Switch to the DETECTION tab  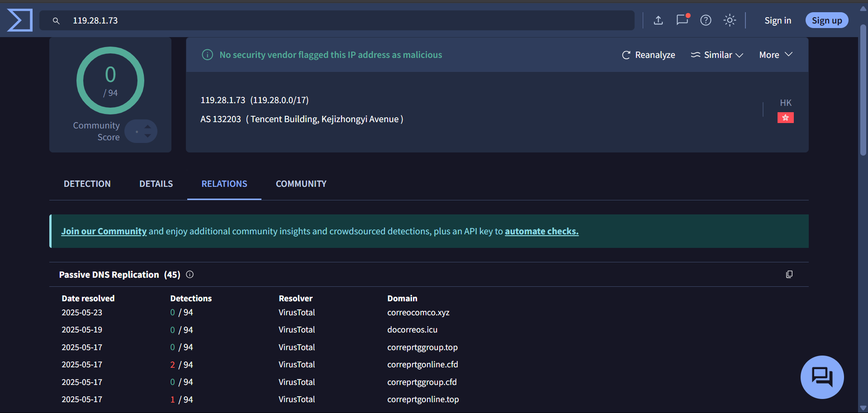tap(87, 184)
